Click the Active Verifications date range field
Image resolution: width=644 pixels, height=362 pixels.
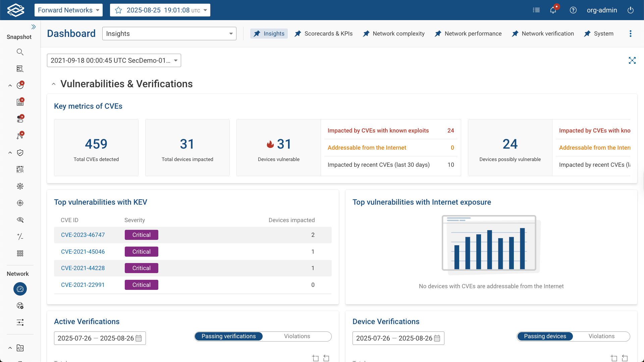coord(100,338)
